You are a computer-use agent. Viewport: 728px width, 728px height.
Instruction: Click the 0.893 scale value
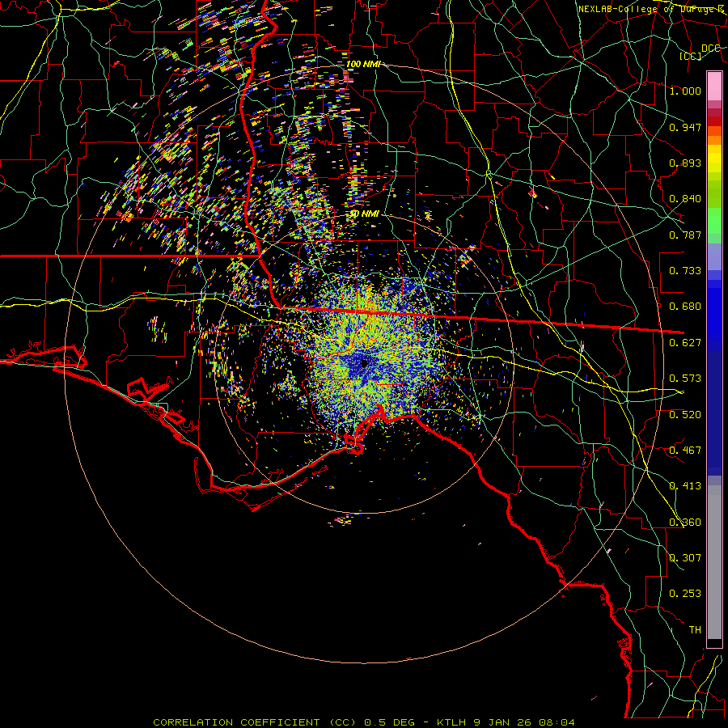tap(685, 163)
